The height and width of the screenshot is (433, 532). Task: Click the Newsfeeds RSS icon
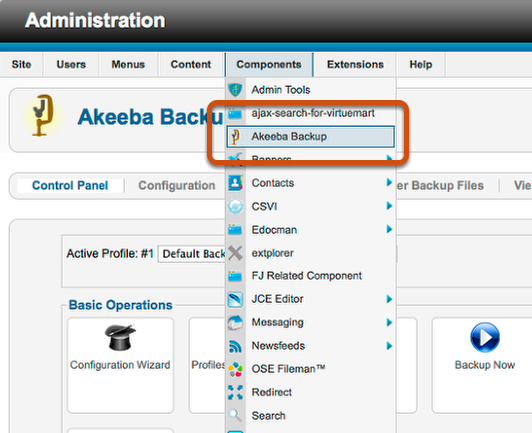[235, 346]
